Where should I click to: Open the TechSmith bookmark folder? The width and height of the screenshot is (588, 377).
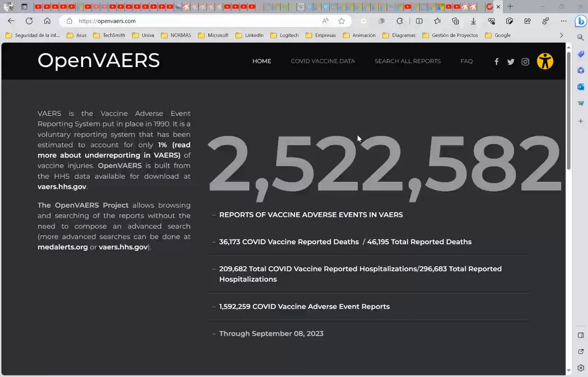click(109, 35)
